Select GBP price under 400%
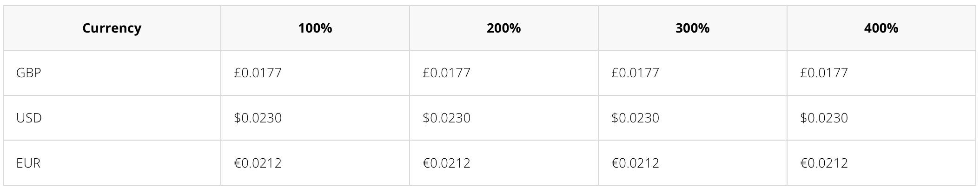The width and height of the screenshot is (980, 189). click(824, 73)
